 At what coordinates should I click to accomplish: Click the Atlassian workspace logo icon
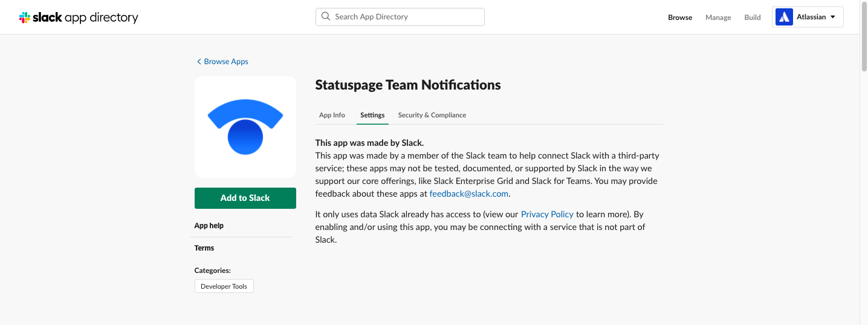point(784,17)
